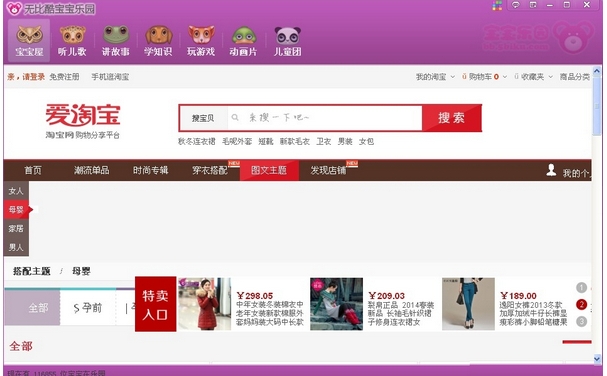The image size is (607, 376).
Task: Click the red 搜索 button
Action: pyautogui.click(x=451, y=118)
